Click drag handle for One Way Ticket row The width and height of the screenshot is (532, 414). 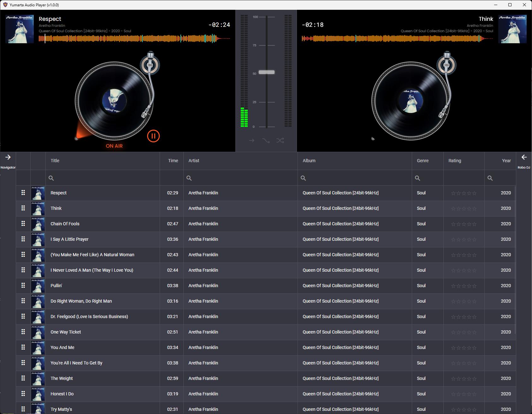click(23, 332)
